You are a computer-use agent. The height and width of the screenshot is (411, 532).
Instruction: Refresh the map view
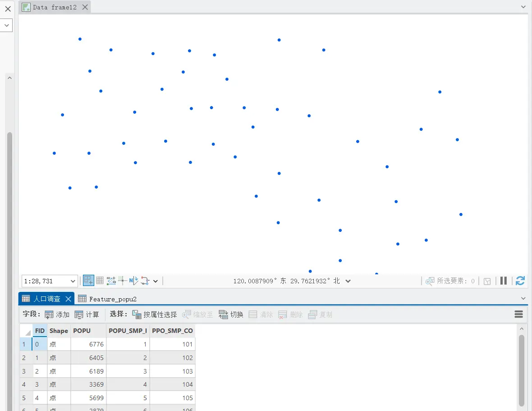pos(520,281)
